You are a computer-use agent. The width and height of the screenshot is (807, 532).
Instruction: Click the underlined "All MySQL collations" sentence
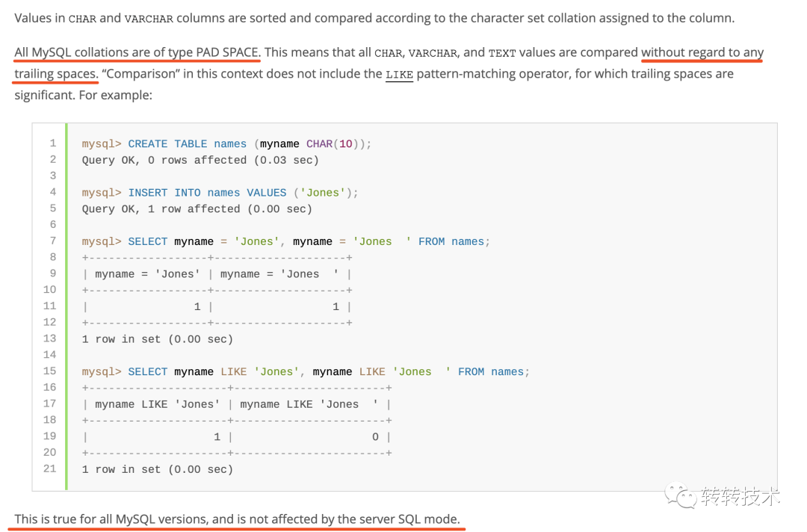[137, 52]
